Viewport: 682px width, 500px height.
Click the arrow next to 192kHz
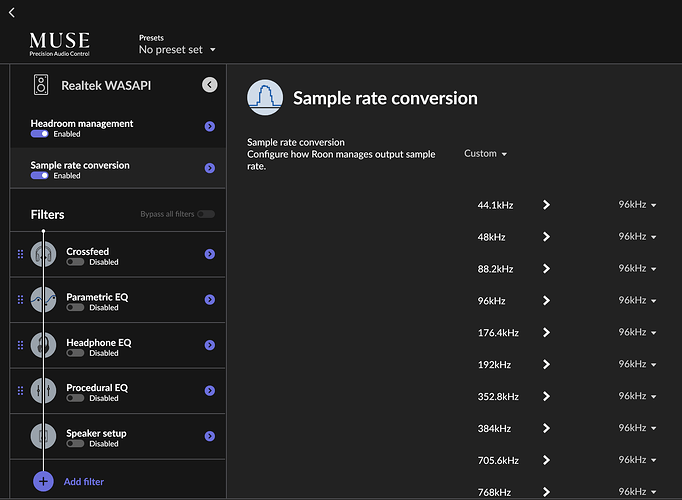(x=546, y=364)
